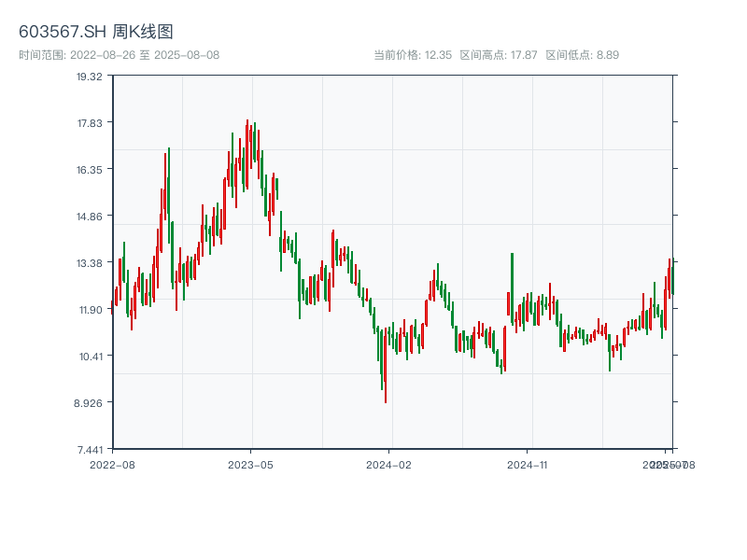Click the lowest candlestick near 8.89
The height and width of the screenshot is (560, 747).
click(386, 367)
